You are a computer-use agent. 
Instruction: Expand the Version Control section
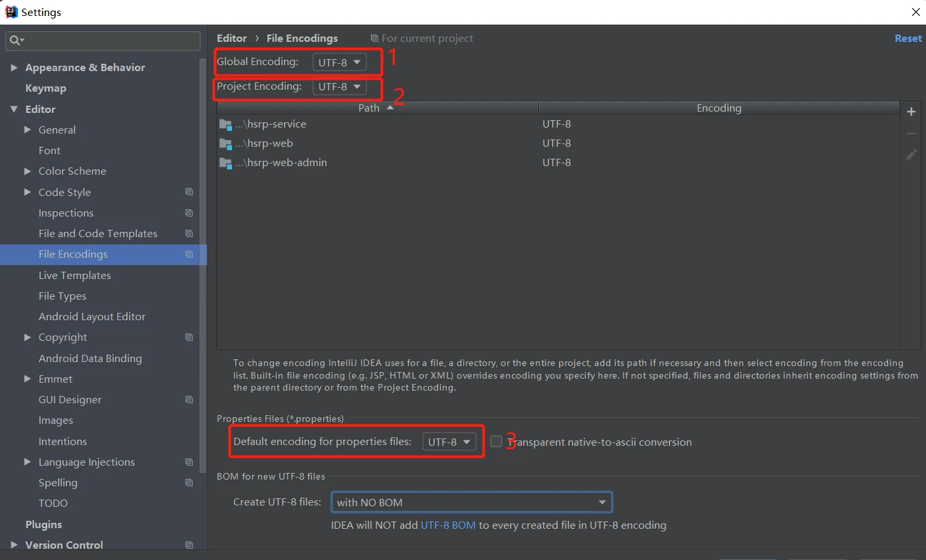(14, 545)
